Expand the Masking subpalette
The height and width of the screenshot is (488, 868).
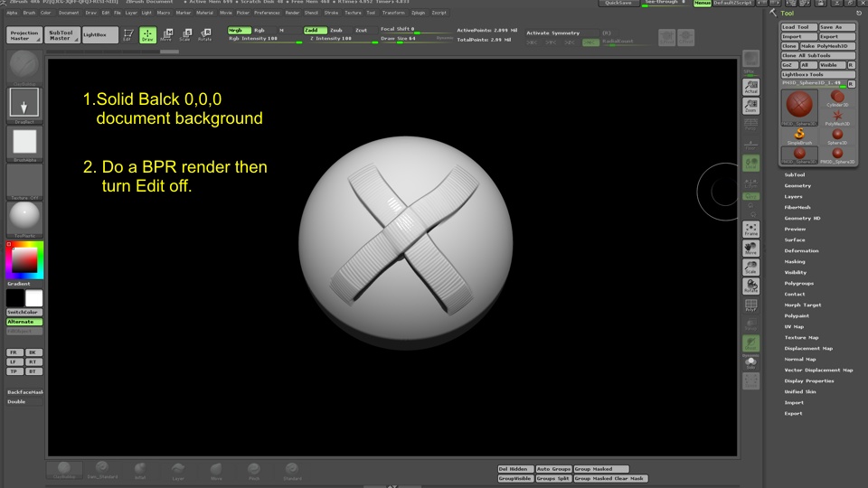(x=795, y=262)
